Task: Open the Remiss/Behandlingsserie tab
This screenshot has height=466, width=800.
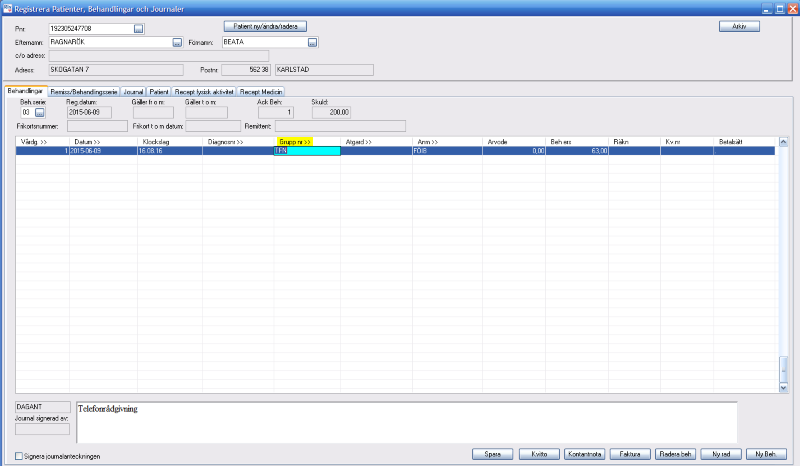Action: [x=84, y=92]
